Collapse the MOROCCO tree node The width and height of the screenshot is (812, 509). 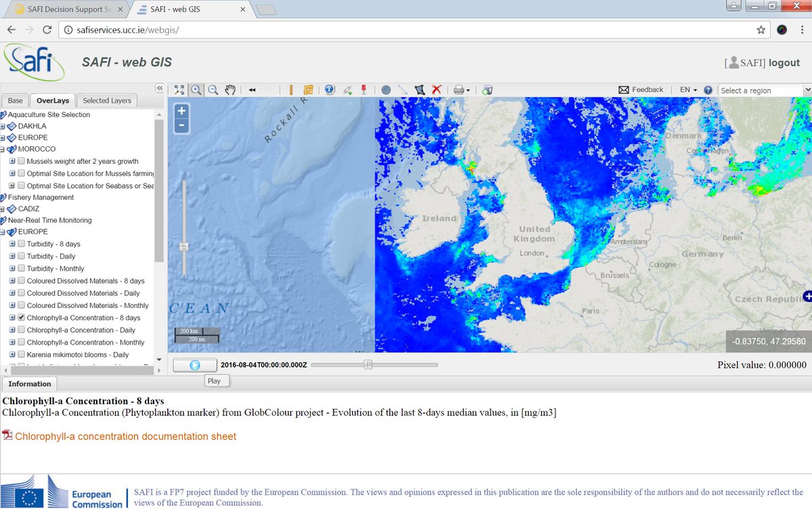(x=3, y=149)
